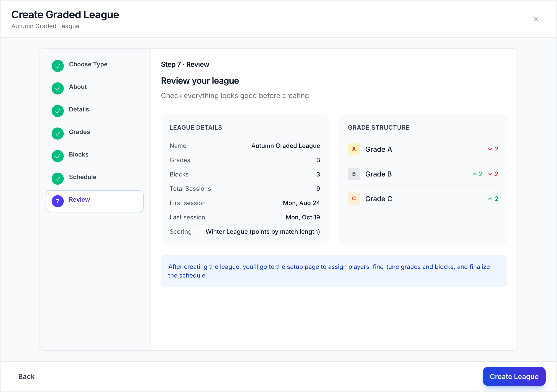Viewport: 557px width, 392px height.
Task: Click the Grade B label
Action: pyautogui.click(x=378, y=174)
